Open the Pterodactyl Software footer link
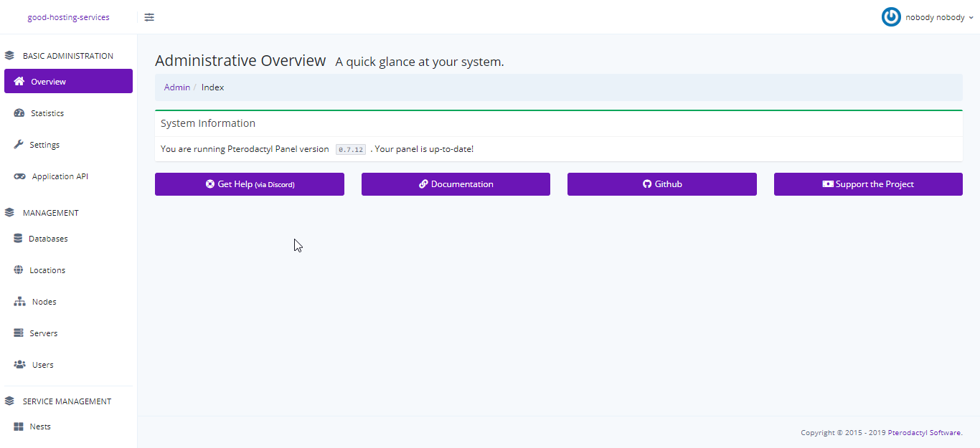The width and height of the screenshot is (980, 448). click(x=923, y=433)
